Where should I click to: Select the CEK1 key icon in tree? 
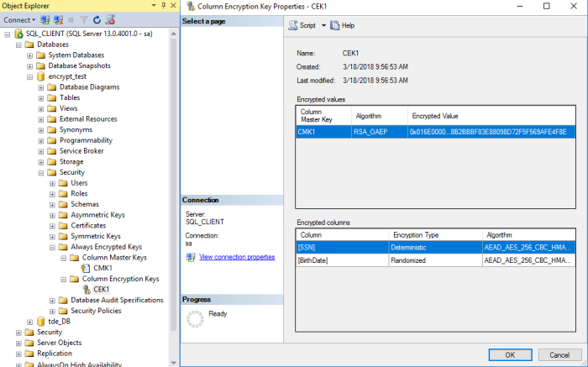point(86,289)
